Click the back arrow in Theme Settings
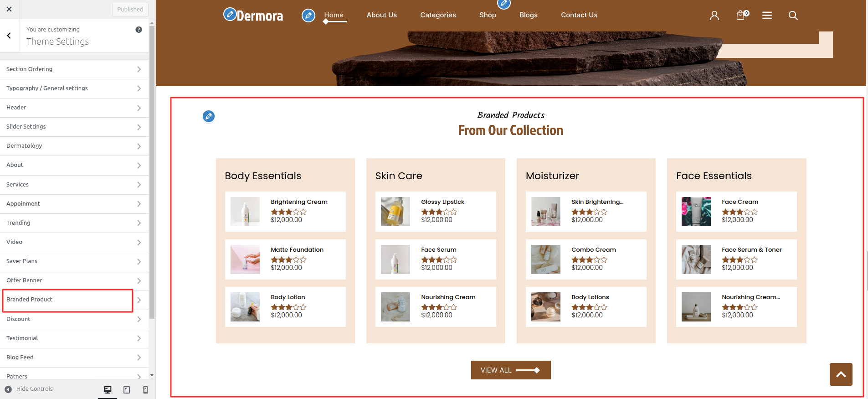Image resolution: width=868 pixels, height=399 pixels. pyautogui.click(x=9, y=36)
